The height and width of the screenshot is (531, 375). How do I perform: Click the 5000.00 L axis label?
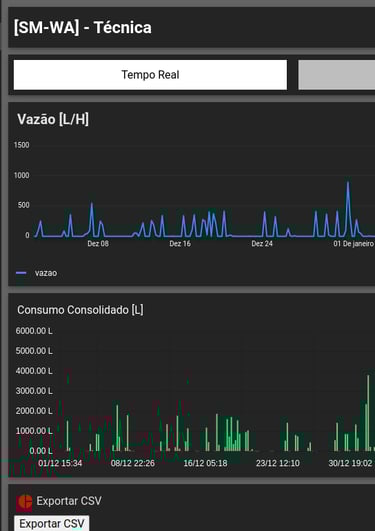click(x=34, y=351)
